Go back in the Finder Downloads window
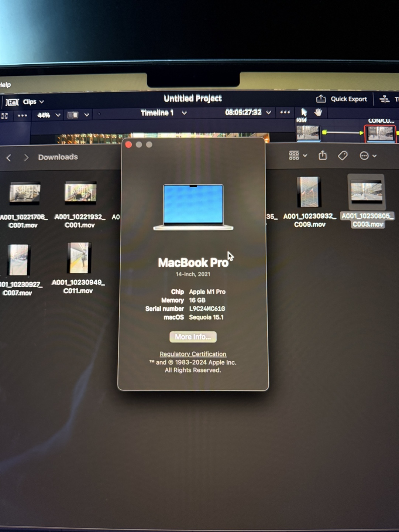Screen dimensions: 399x532 9,158
